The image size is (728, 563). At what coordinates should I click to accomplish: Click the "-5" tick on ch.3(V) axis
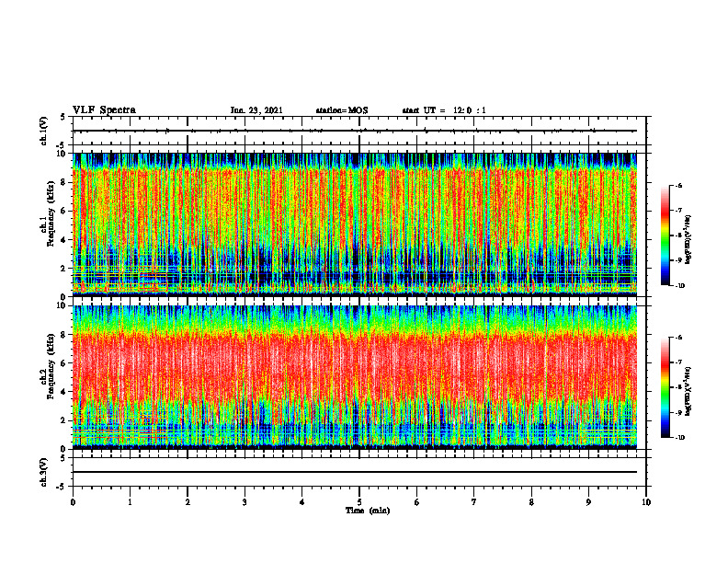click(x=62, y=487)
